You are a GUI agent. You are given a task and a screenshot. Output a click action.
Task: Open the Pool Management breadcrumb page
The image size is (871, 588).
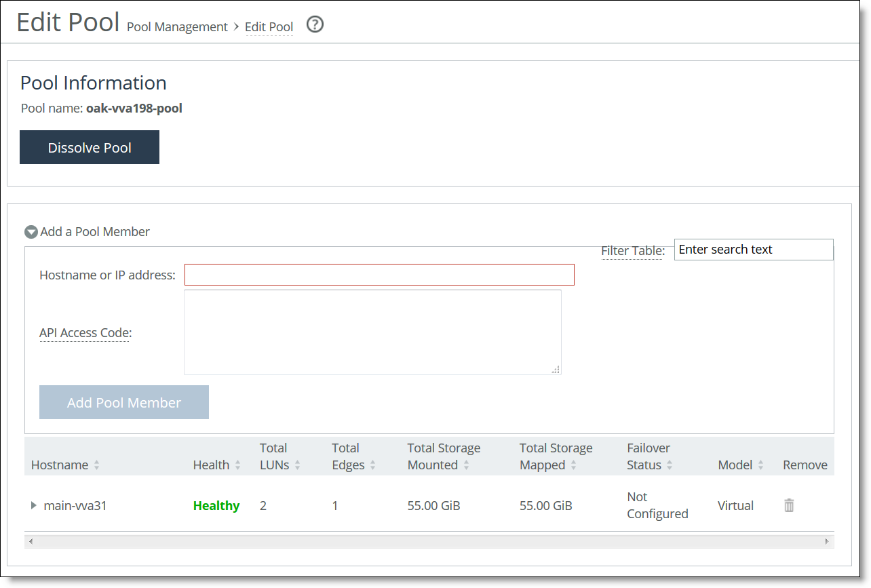[x=177, y=26]
